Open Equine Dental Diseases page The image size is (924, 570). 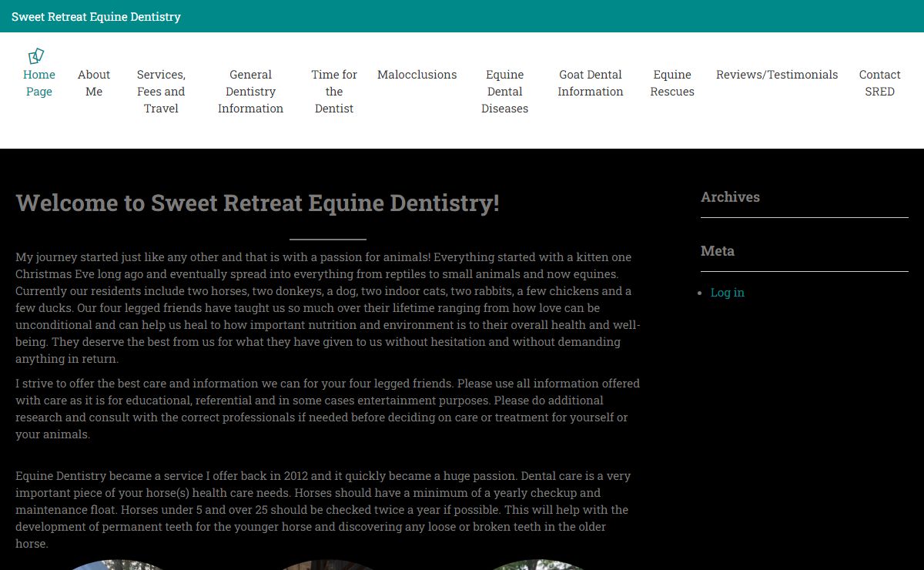505,92
